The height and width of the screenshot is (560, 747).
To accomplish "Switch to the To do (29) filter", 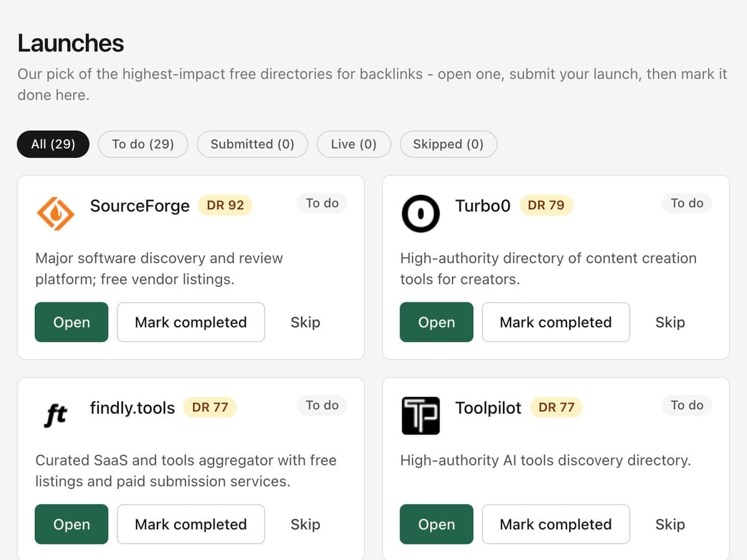I will coord(143,144).
